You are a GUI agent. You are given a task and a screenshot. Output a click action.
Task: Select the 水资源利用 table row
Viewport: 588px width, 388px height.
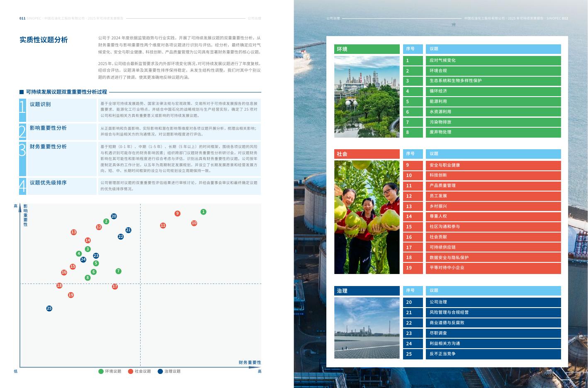482,112
